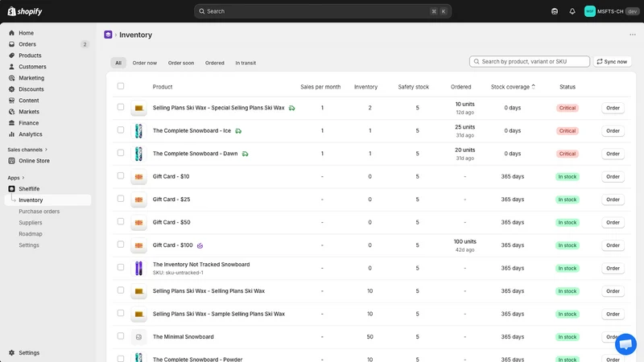This screenshot has width=644, height=362.
Task: Click the Search by product, variant or SKU field
Action: (x=530, y=62)
